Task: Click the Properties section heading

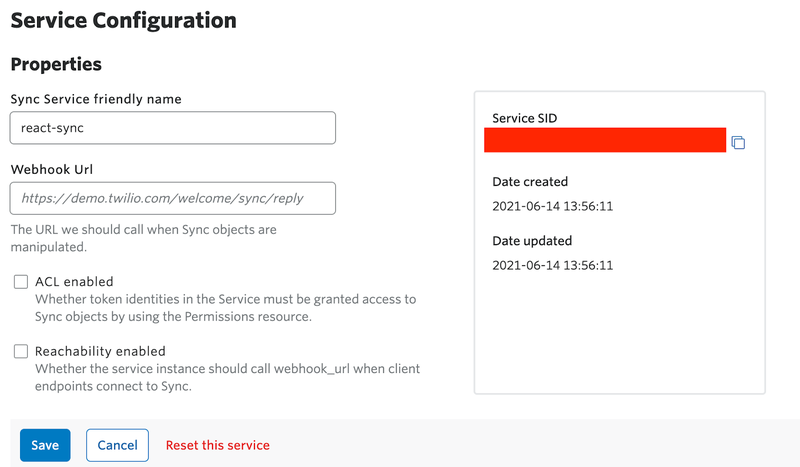Action: click(x=56, y=64)
